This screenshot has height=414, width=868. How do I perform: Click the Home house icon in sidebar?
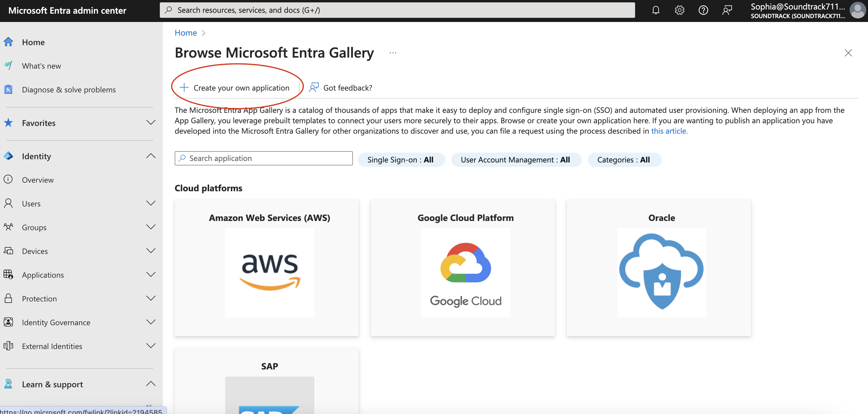tap(8, 42)
